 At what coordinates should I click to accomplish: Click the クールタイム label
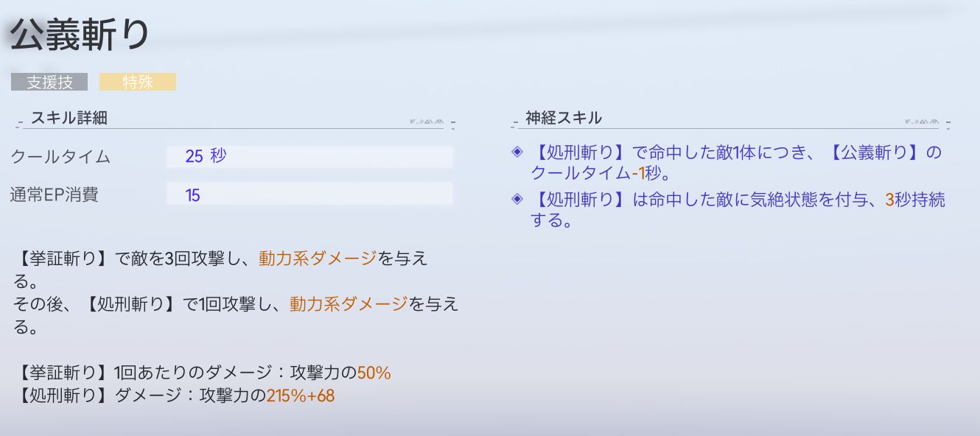pos(60,157)
